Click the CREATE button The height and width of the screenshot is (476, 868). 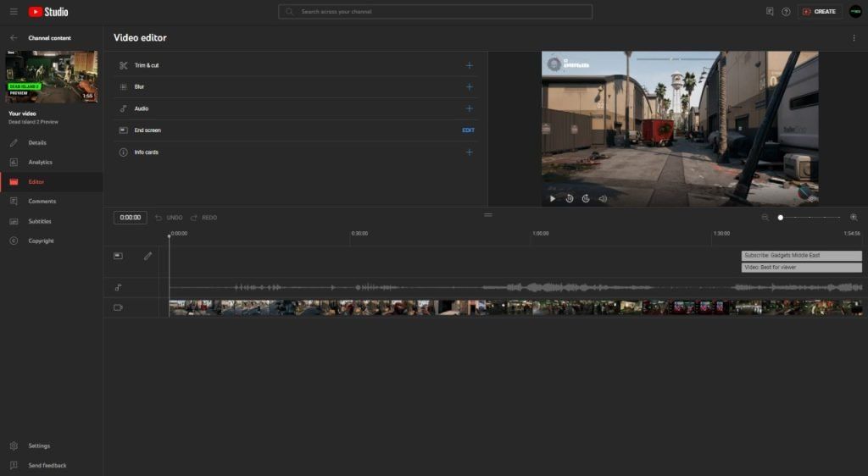[820, 12]
